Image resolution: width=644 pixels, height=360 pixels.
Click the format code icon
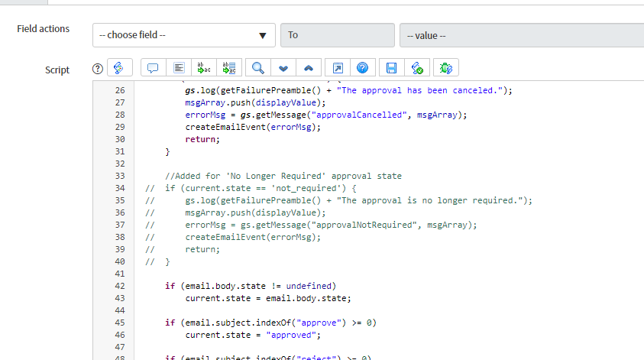(179, 68)
